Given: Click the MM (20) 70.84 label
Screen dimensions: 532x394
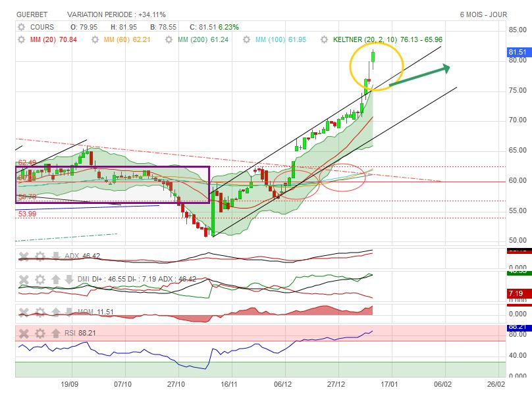Looking at the screenshot, I should (x=53, y=39).
